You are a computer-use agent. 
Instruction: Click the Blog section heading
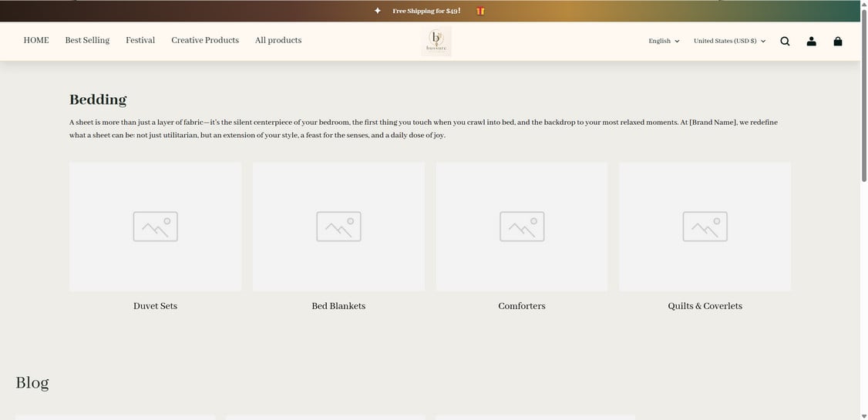(32, 383)
